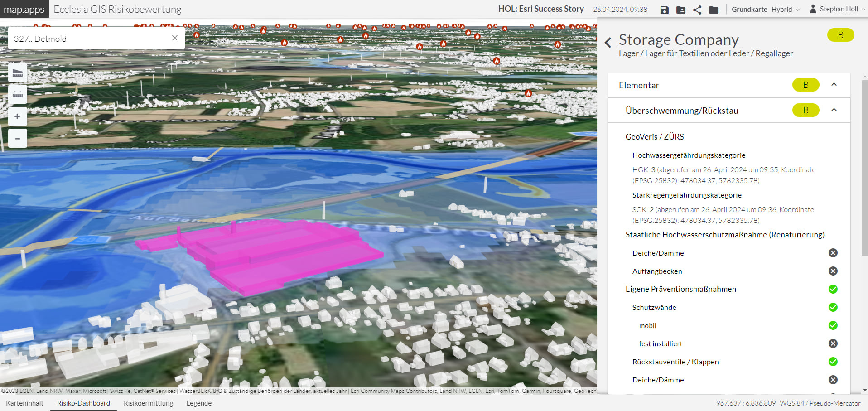Zoom into the map with plus icon

coord(17,116)
